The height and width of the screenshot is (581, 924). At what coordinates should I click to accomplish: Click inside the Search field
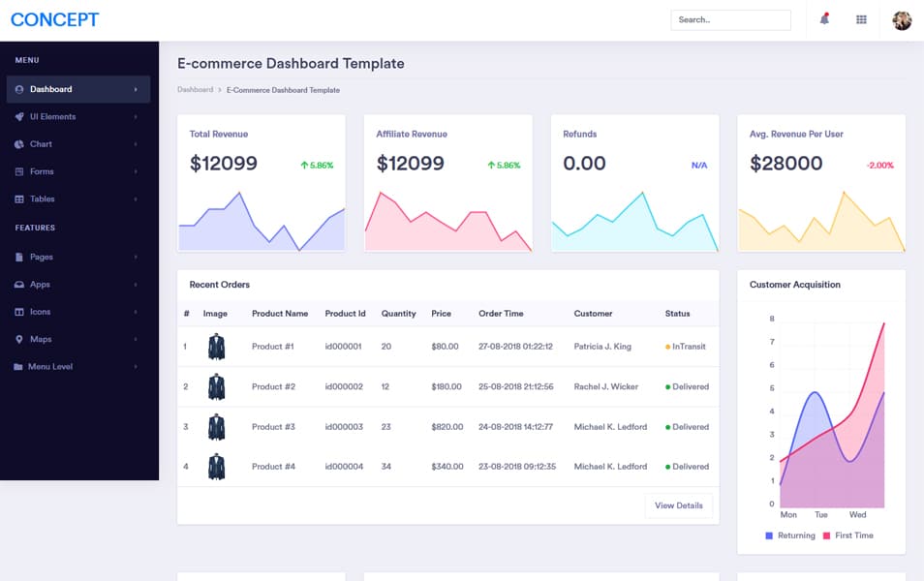730,19
